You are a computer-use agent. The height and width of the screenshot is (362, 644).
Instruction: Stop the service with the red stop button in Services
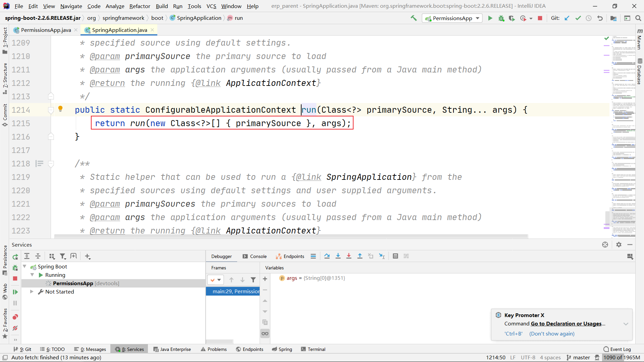point(15,278)
